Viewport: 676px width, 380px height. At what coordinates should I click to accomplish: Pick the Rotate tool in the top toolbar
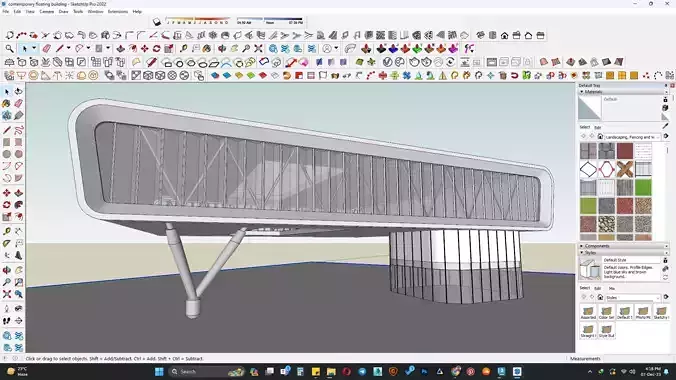click(156, 48)
